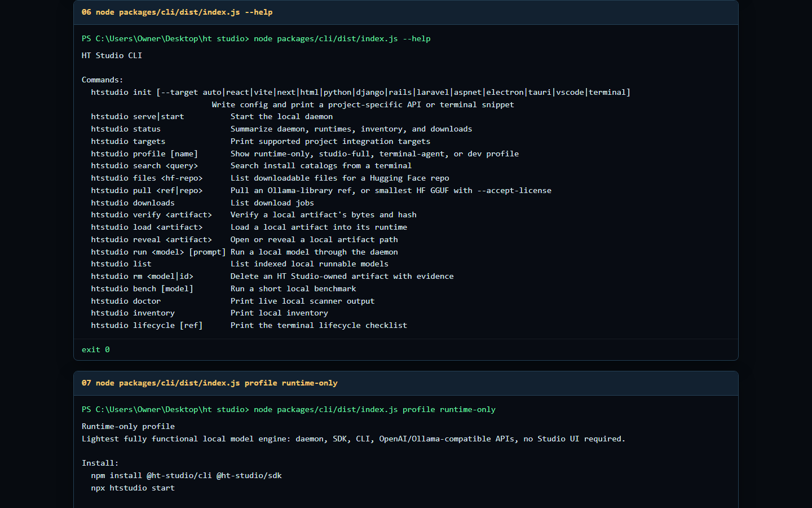812x508 pixels.
Task: Click the 'htstudio status' command
Action: point(126,129)
